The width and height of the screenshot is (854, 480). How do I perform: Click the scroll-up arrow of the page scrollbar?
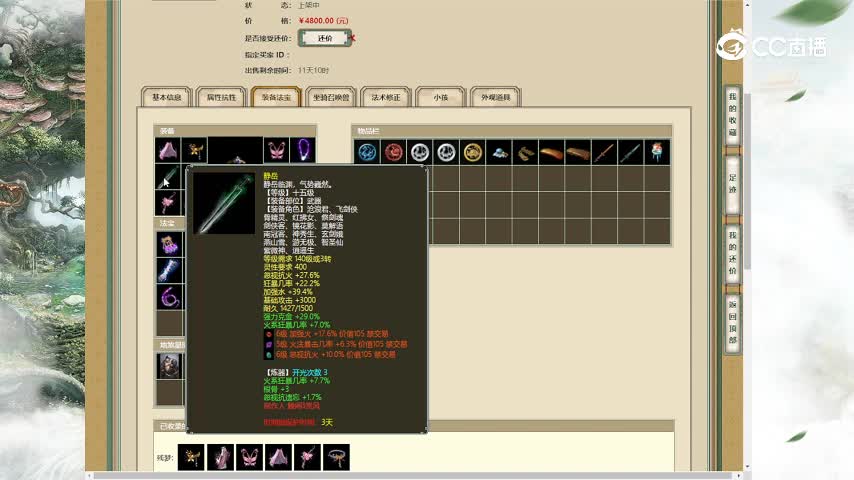coord(747,4)
